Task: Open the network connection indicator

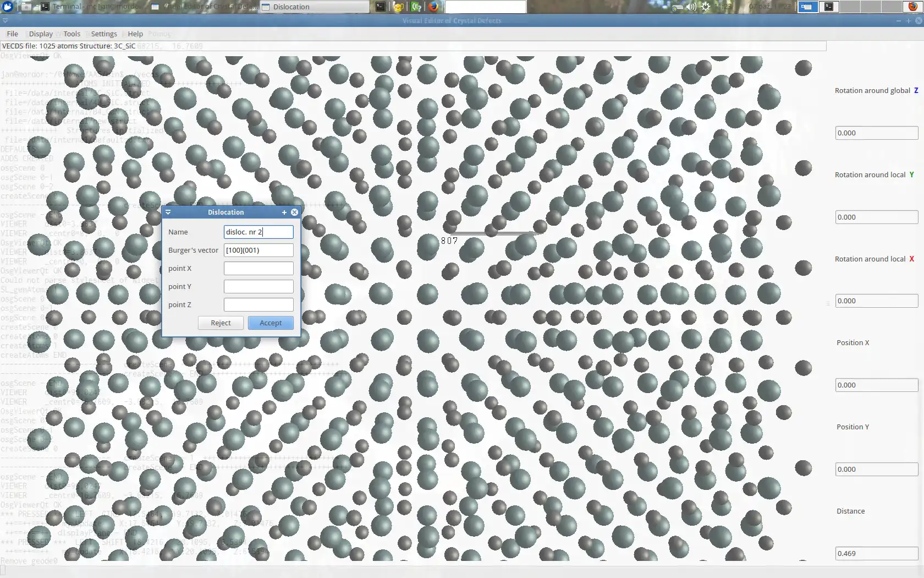Action: 677,7
